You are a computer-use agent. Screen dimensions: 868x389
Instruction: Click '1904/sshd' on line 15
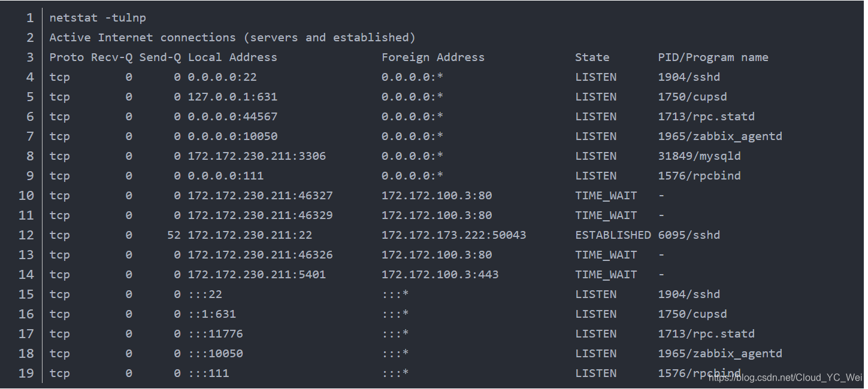[x=689, y=294]
